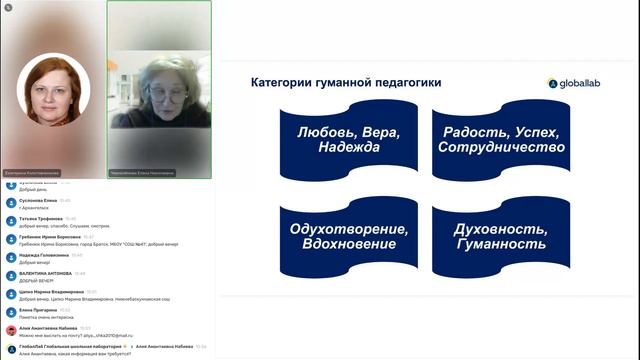
Task: Click the timestamp next to Татьяна Трофимова
Action: 71,219
